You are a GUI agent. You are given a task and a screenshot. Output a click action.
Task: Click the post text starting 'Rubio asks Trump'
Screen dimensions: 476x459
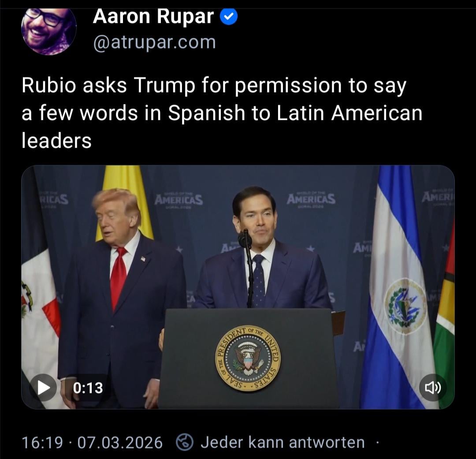coord(222,113)
